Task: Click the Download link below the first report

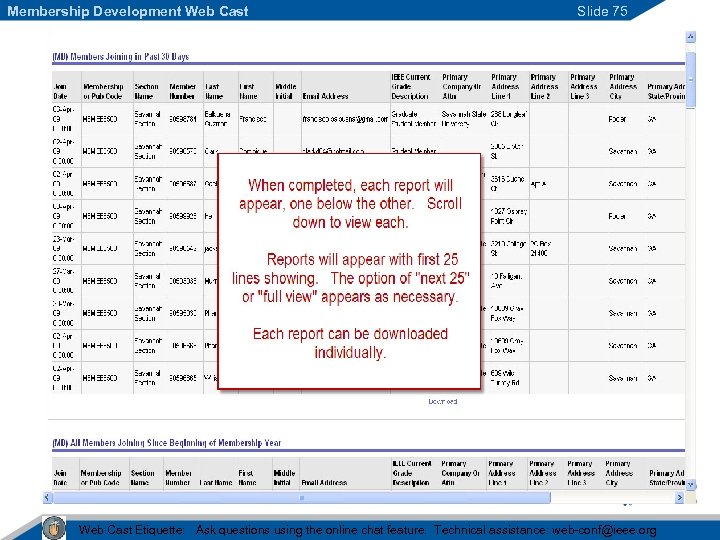Action: (443, 401)
